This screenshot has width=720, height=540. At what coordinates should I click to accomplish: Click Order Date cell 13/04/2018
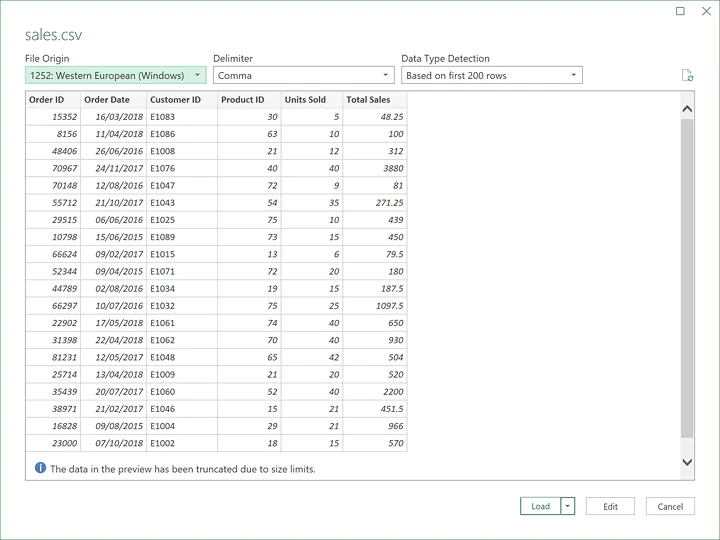pyautogui.click(x=113, y=374)
